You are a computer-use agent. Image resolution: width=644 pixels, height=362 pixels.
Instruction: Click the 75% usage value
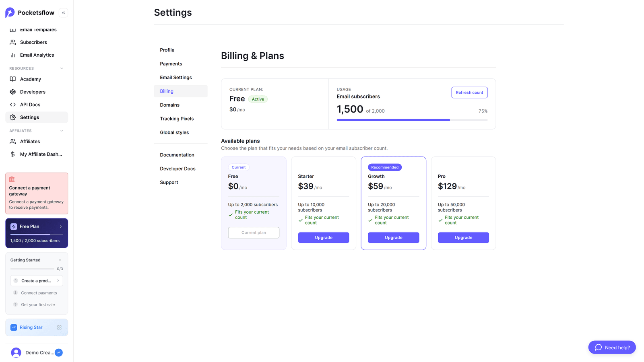click(x=483, y=111)
